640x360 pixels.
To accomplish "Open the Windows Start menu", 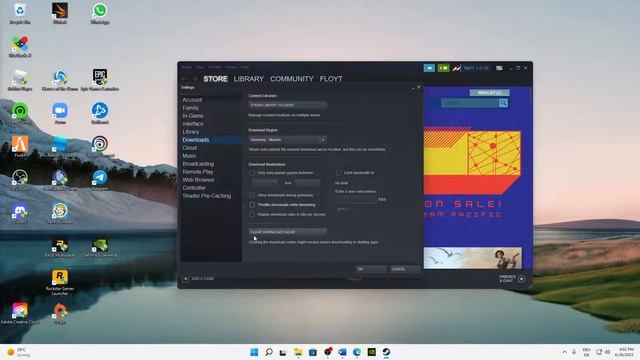I will (x=254, y=352).
